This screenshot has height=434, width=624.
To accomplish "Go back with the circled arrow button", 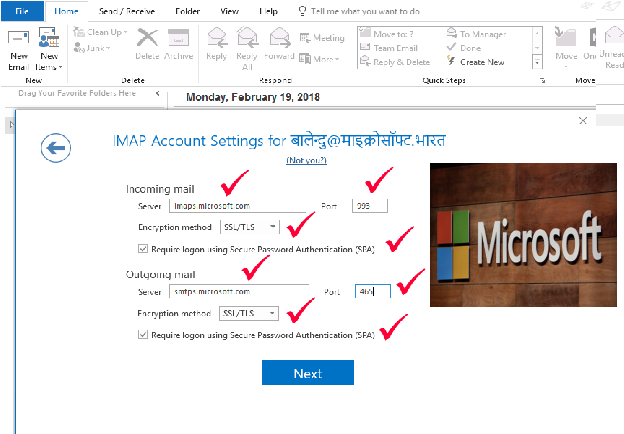I will click(x=56, y=148).
